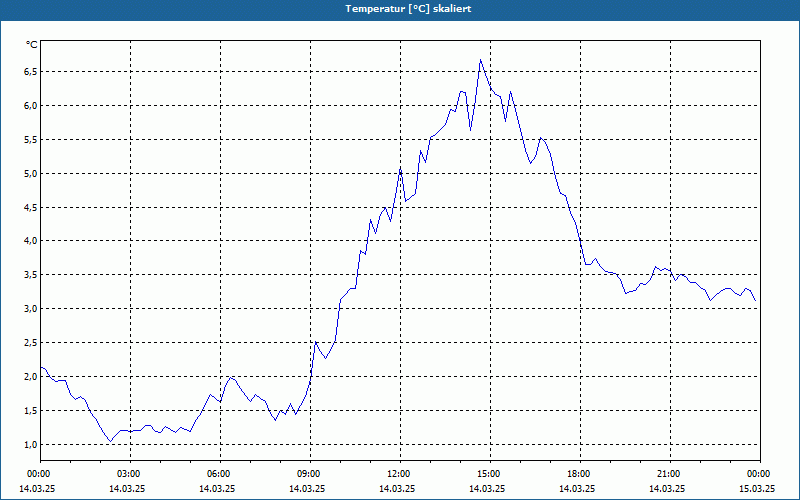Screen dimensions: 800x500
Task: Click the '14.03.25' date under 12:00
Action: pos(397,488)
